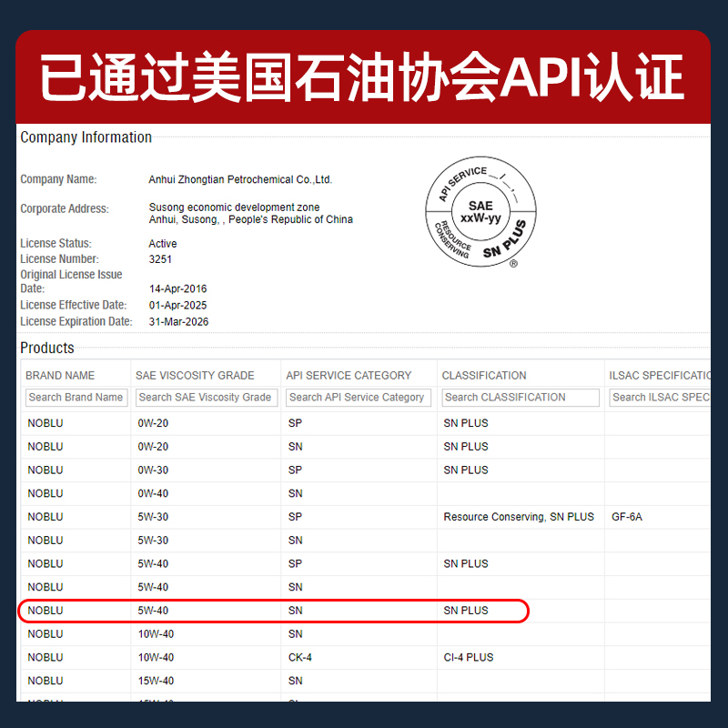Click the CI-4 PLUS classification cell
Viewport: 728px width, 728px height.
[x=469, y=657]
